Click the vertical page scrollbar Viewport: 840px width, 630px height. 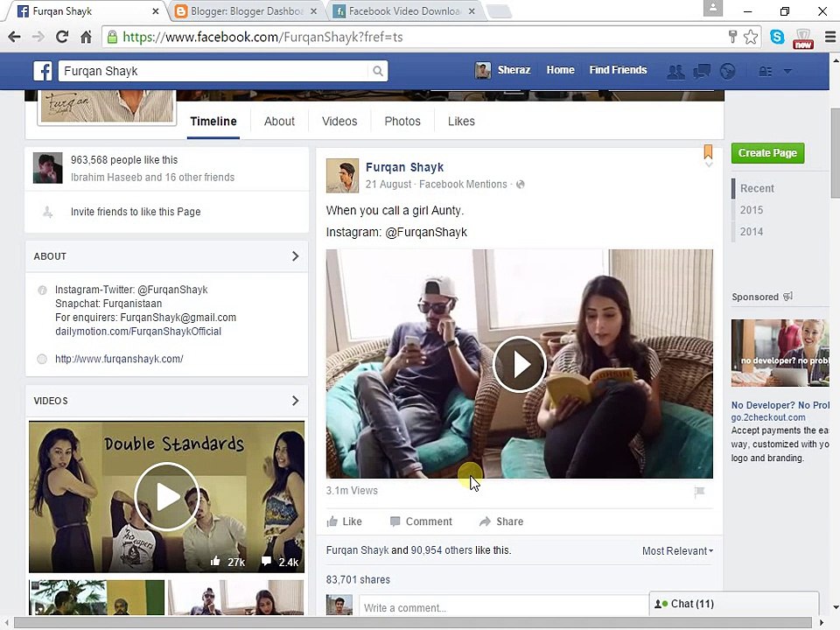[x=835, y=152]
